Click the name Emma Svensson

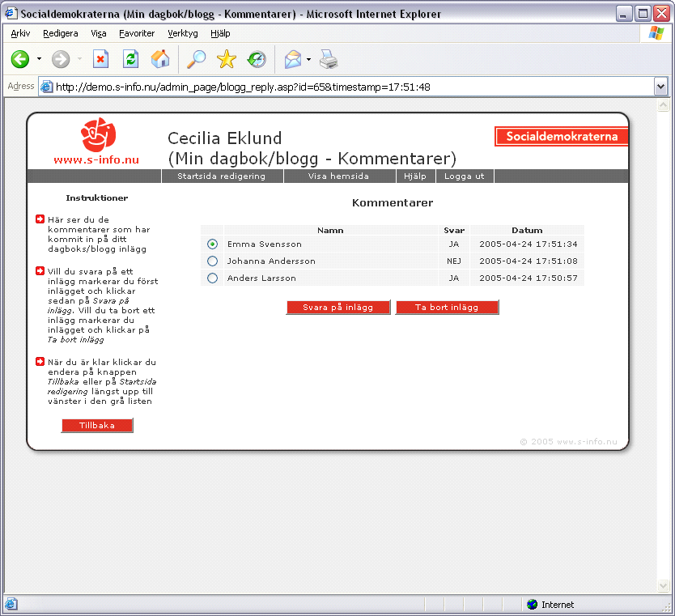[x=265, y=244]
